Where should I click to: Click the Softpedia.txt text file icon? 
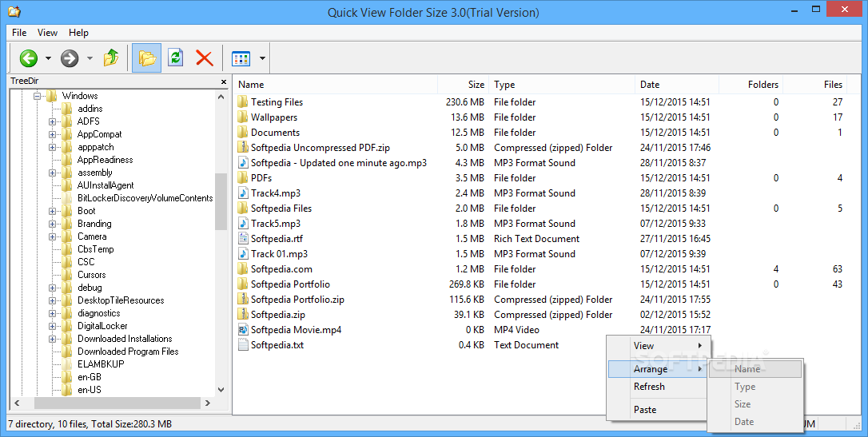point(242,344)
